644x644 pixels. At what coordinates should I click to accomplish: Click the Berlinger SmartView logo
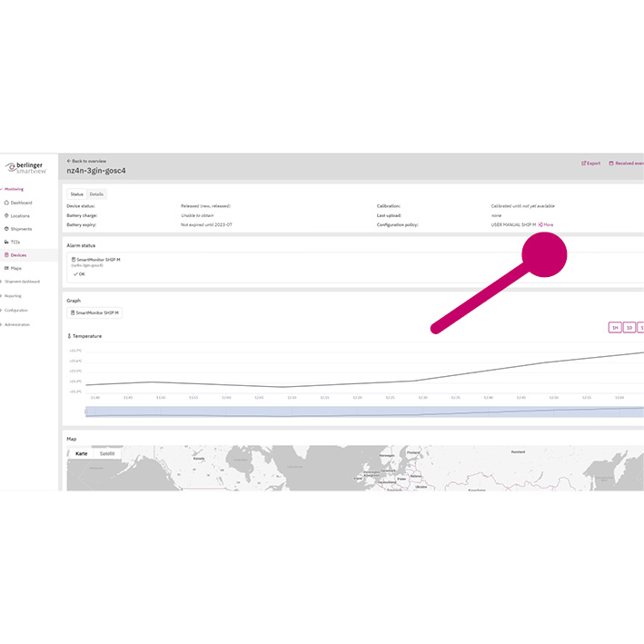point(25,167)
